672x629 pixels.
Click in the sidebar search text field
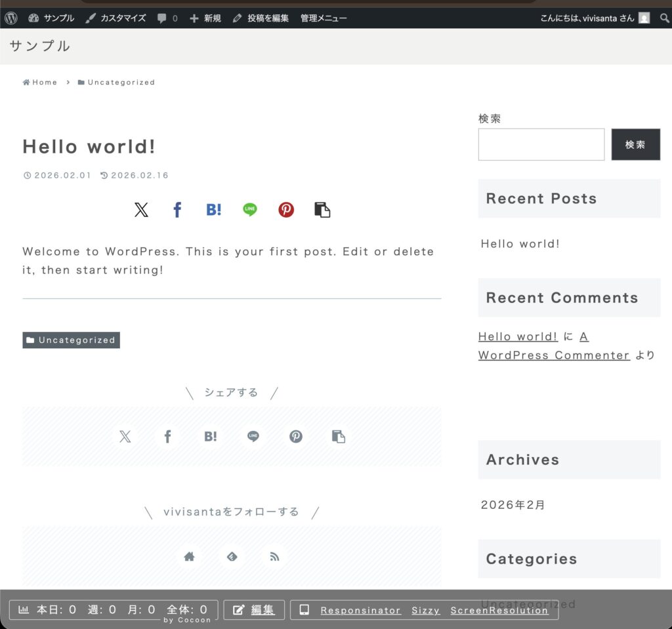(x=541, y=144)
